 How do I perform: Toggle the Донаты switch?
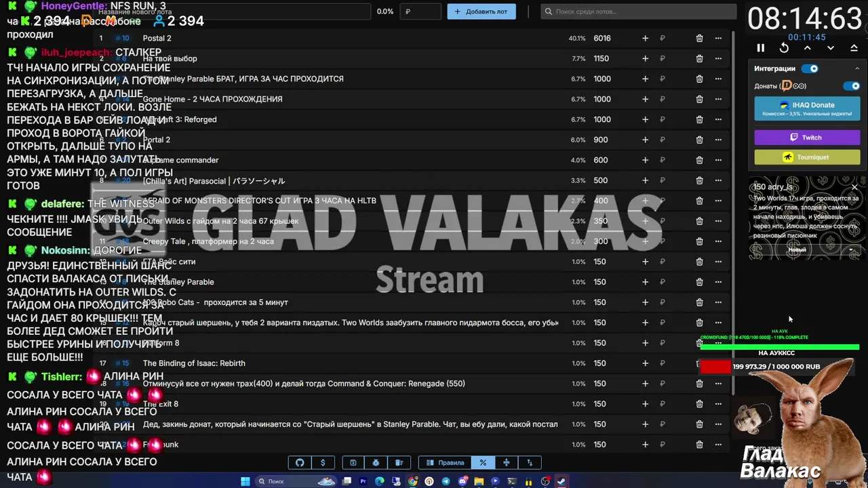(x=851, y=86)
